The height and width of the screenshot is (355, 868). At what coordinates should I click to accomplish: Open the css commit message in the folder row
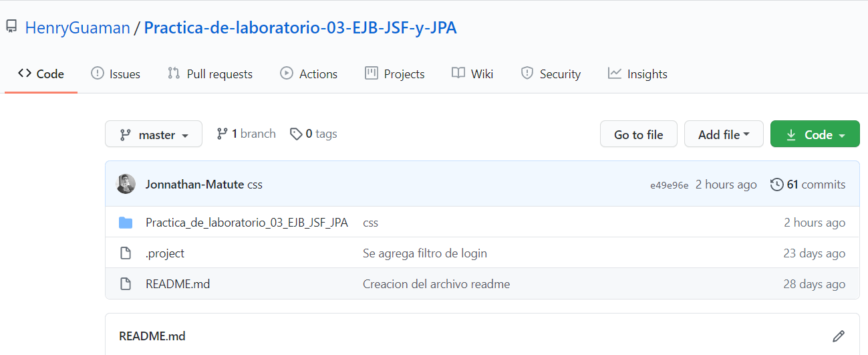pyautogui.click(x=370, y=223)
